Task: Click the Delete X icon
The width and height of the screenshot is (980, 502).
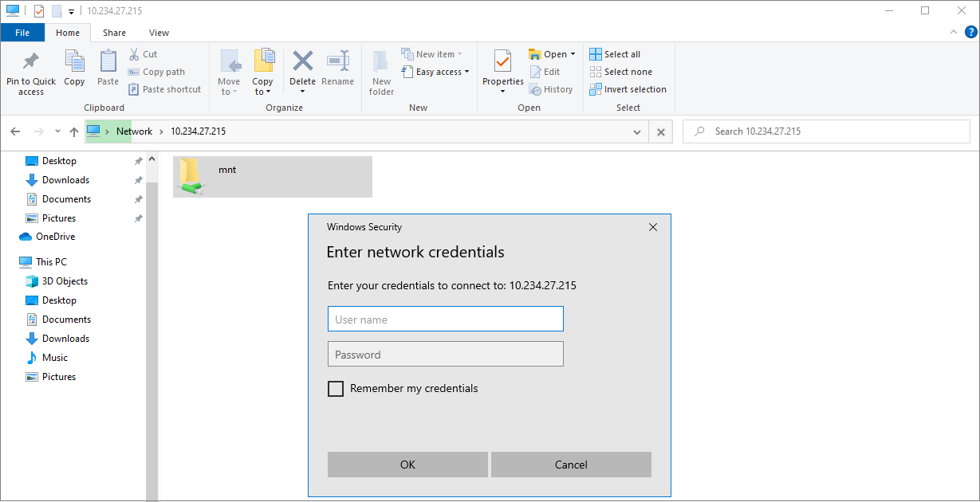Action: (302, 61)
